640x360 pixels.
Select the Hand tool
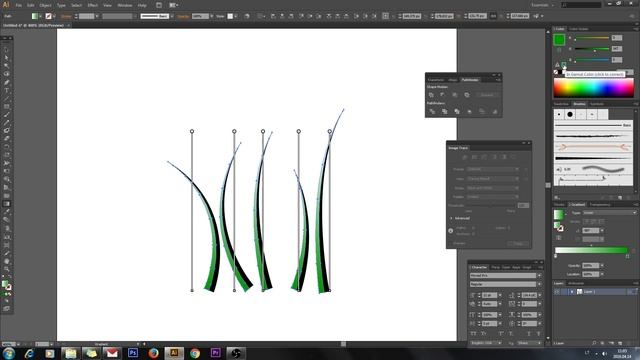(x=7, y=261)
